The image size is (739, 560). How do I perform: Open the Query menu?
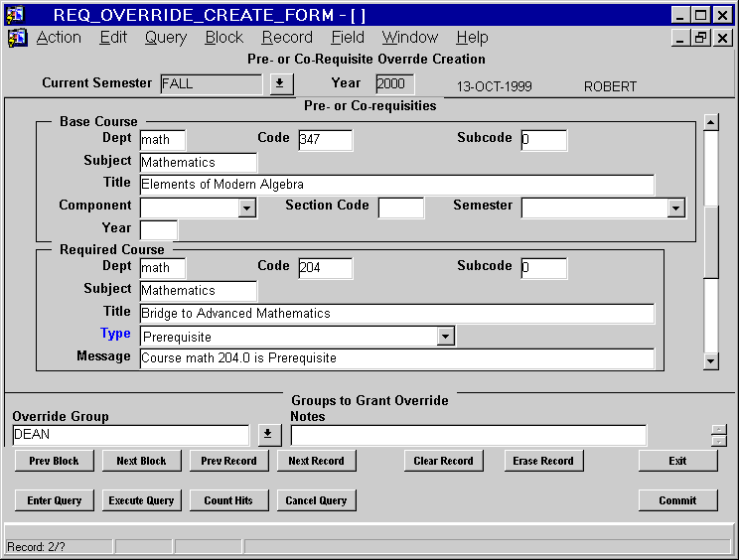[x=166, y=37]
